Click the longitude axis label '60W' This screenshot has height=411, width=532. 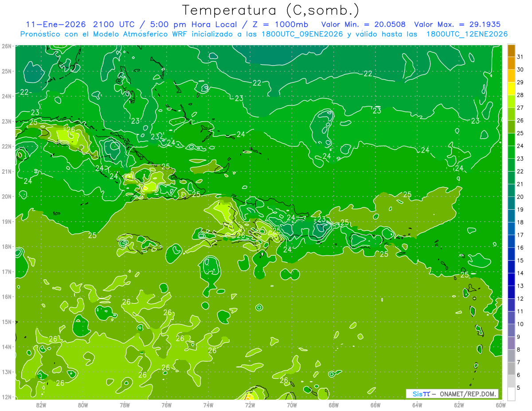click(x=501, y=405)
